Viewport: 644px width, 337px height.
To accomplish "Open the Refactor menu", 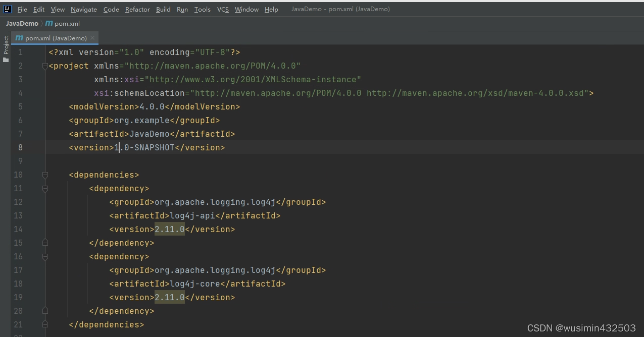I will [x=137, y=10].
